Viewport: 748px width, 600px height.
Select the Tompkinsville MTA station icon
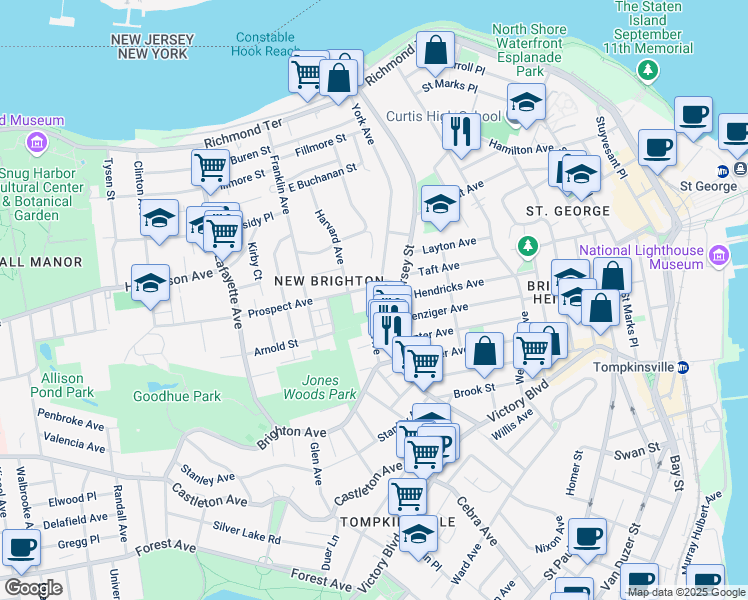tap(683, 368)
